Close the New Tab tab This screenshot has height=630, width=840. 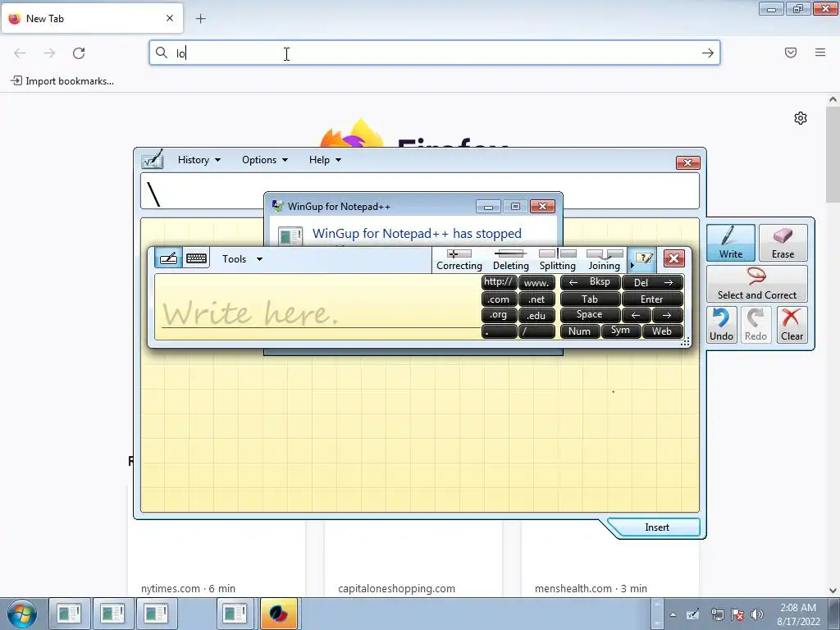click(170, 18)
